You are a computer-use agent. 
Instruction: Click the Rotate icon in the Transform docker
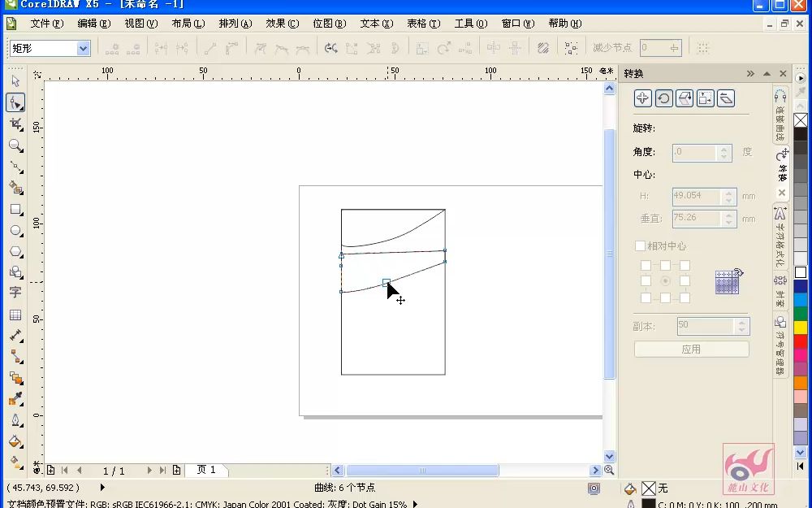coord(663,97)
